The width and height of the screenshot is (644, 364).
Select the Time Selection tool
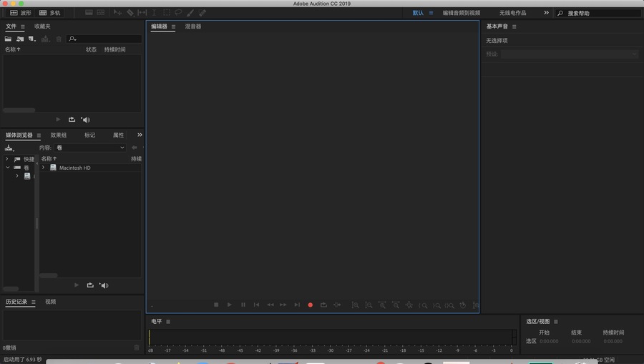tap(154, 13)
